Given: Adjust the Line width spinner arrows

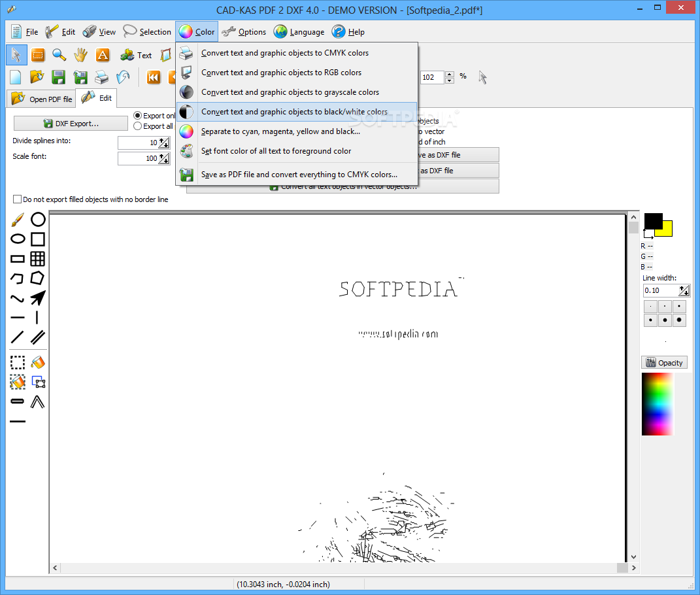Looking at the screenshot, I should pos(684,290).
